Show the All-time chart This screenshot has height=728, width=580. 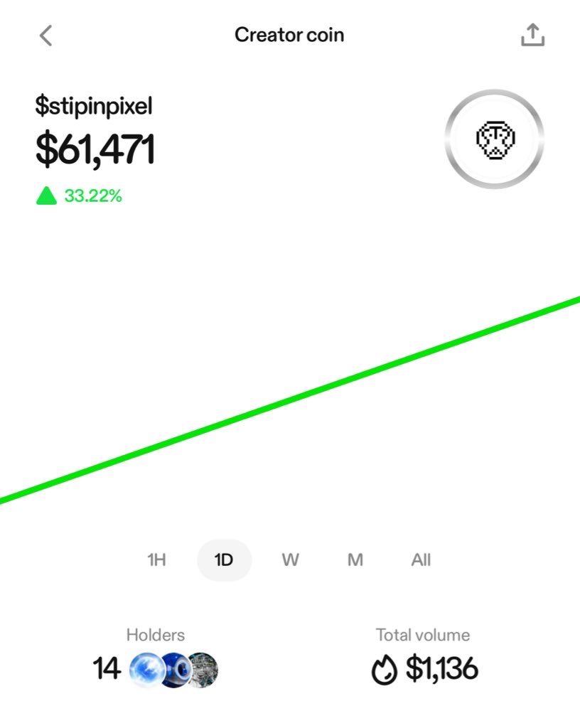(x=421, y=560)
